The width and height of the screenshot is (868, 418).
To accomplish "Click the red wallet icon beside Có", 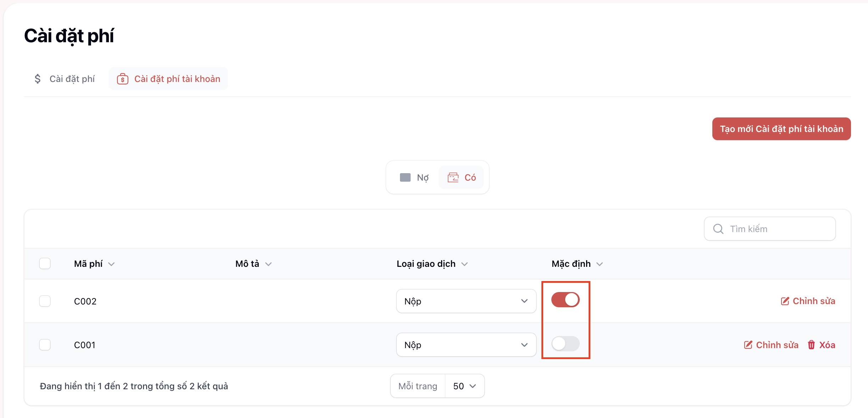I will [453, 177].
